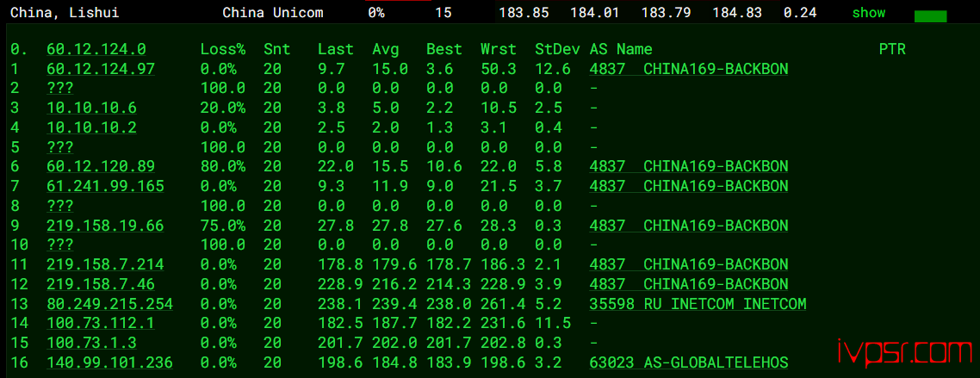The image size is (980, 378).
Task: Open the 60.12.120.89 IP link
Action: [x=101, y=166]
